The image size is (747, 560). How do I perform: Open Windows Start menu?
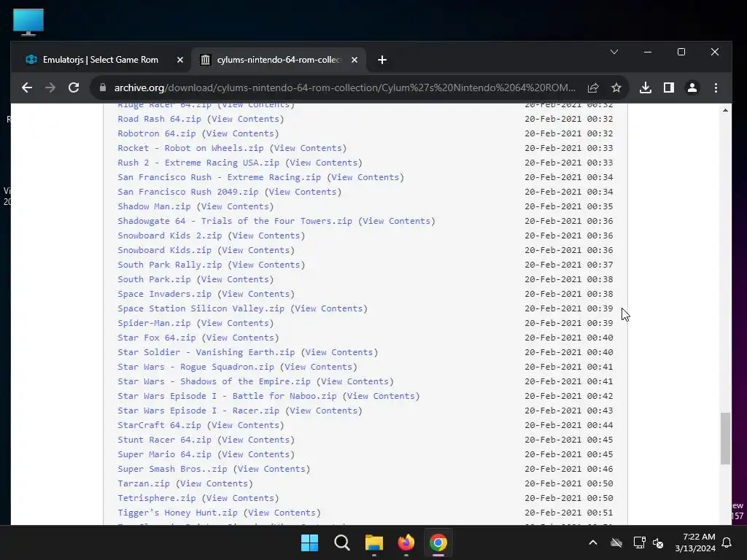click(x=309, y=542)
